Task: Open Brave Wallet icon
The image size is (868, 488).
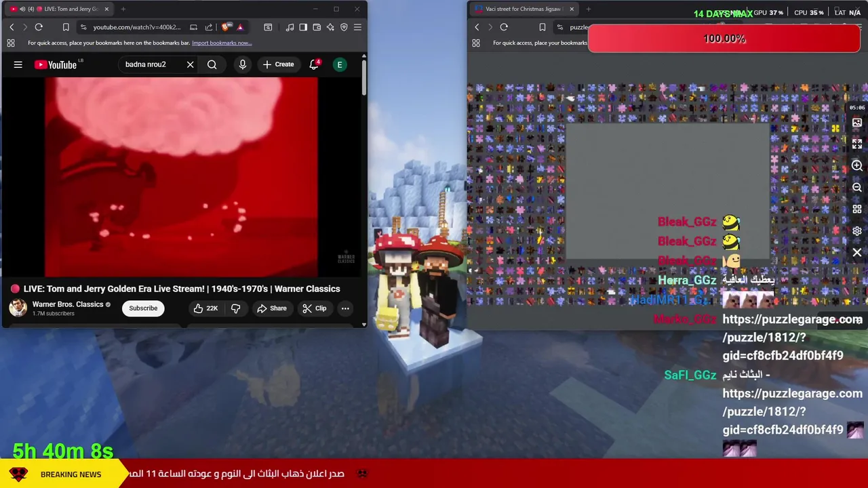Action: 317,27
